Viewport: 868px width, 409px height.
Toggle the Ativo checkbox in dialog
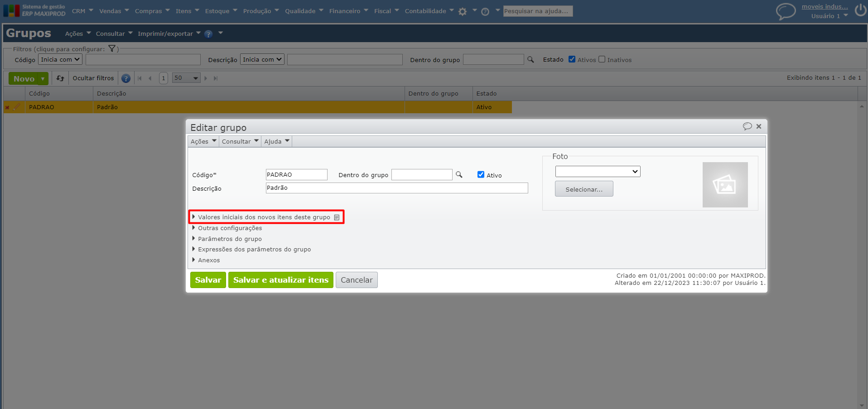coord(481,174)
